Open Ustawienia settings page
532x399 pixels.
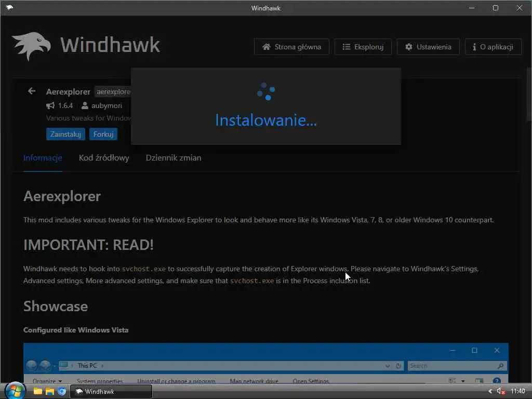click(428, 47)
